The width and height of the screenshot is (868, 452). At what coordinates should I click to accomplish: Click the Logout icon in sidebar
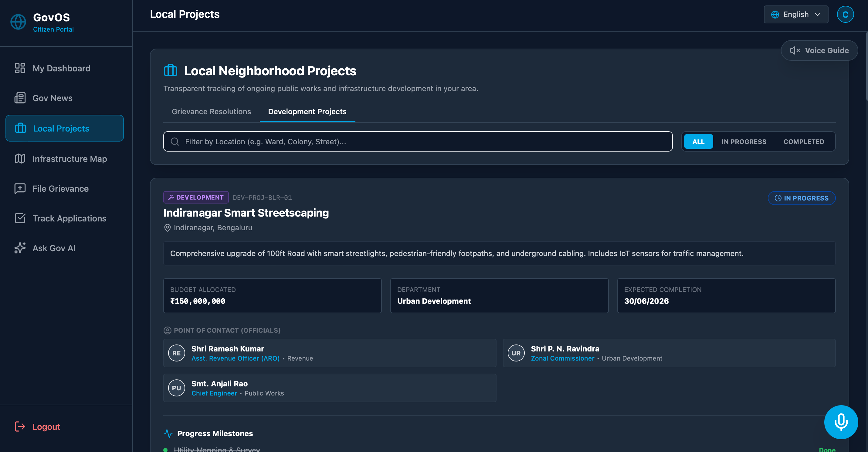point(20,426)
